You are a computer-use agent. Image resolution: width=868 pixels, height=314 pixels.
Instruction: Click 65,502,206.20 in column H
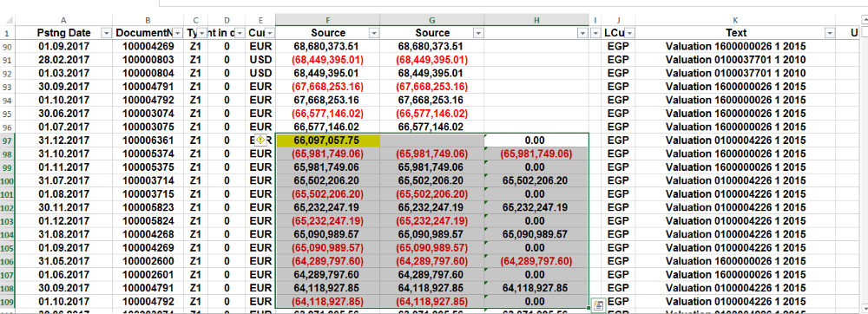[x=536, y=180]
